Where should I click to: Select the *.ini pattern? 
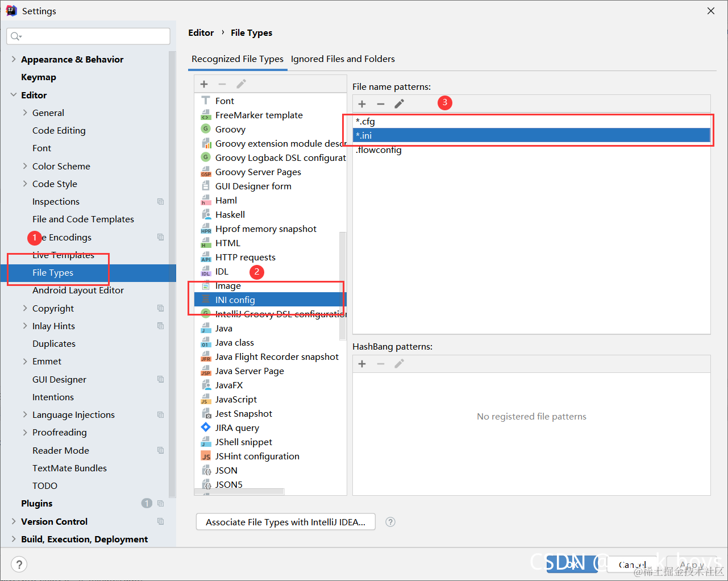(x=531, y=135)
